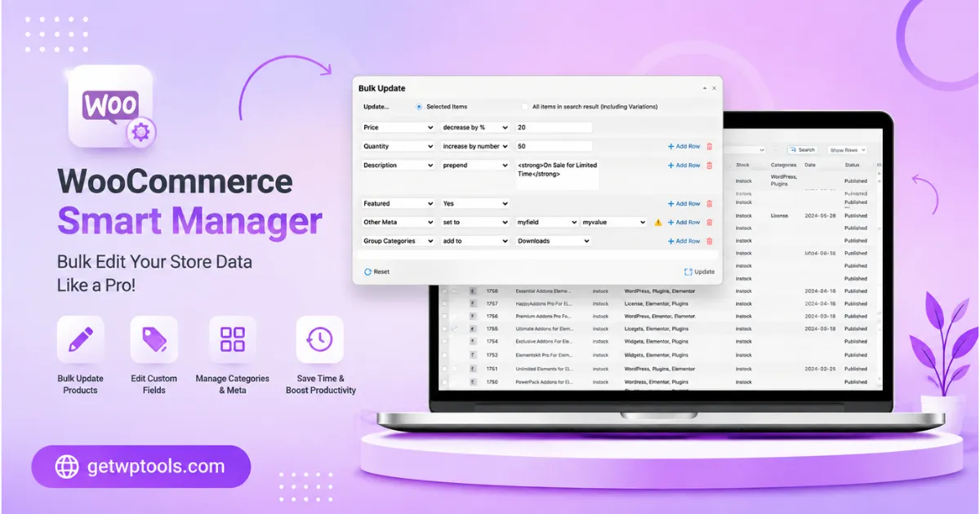Open the Group Categories field dropdown
This screenshot has height=514, width=980.
[x=399, y=241]
